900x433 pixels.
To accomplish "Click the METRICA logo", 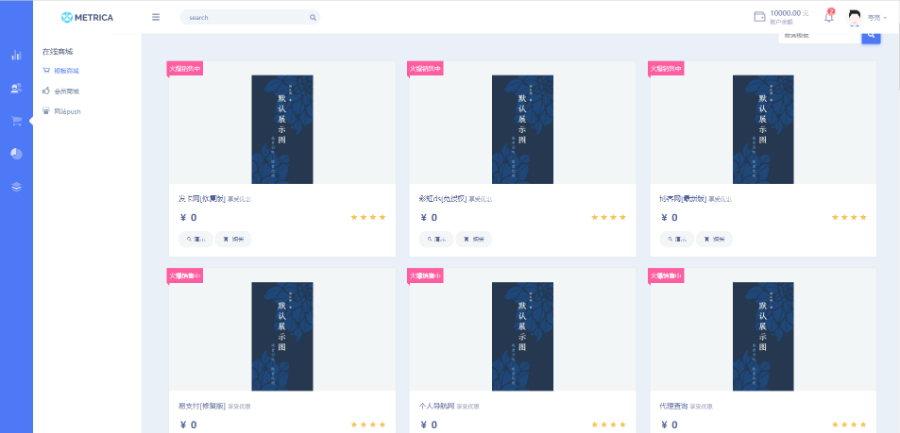I will pyautogui.click(x=87, y=17).
